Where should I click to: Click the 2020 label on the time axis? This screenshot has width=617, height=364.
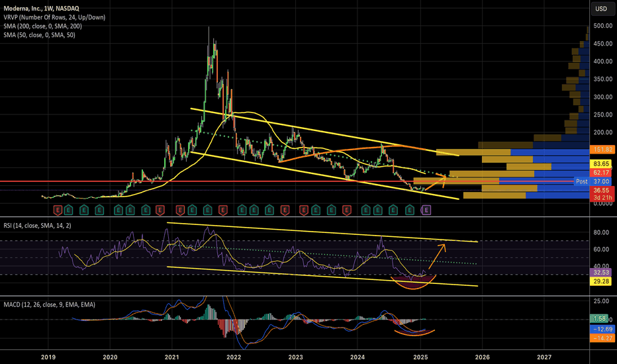[110, 357]
